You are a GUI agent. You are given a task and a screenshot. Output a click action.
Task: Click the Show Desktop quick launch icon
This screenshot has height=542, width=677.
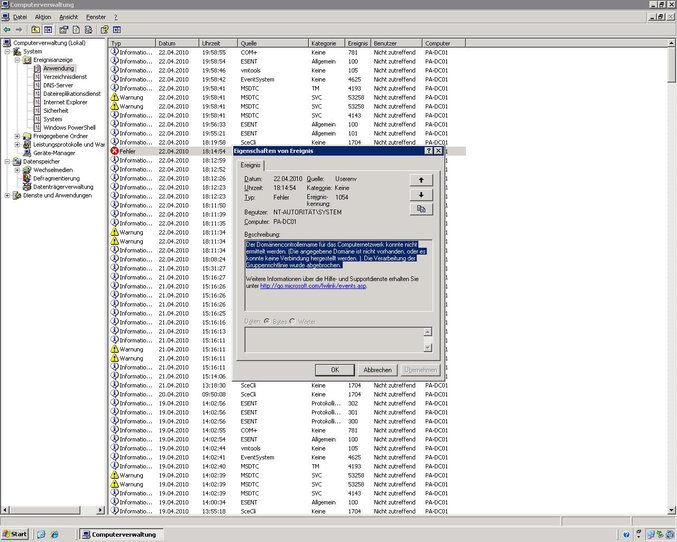(x=41, y=534)
